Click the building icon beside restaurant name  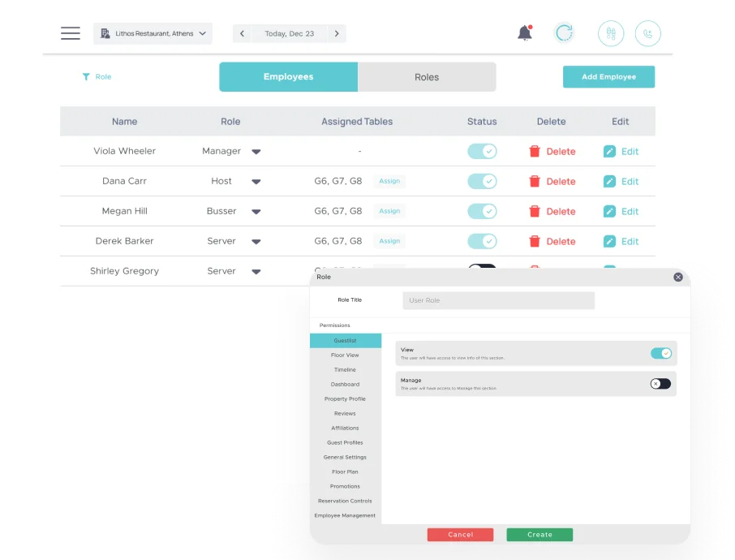(x=105, y=33)
